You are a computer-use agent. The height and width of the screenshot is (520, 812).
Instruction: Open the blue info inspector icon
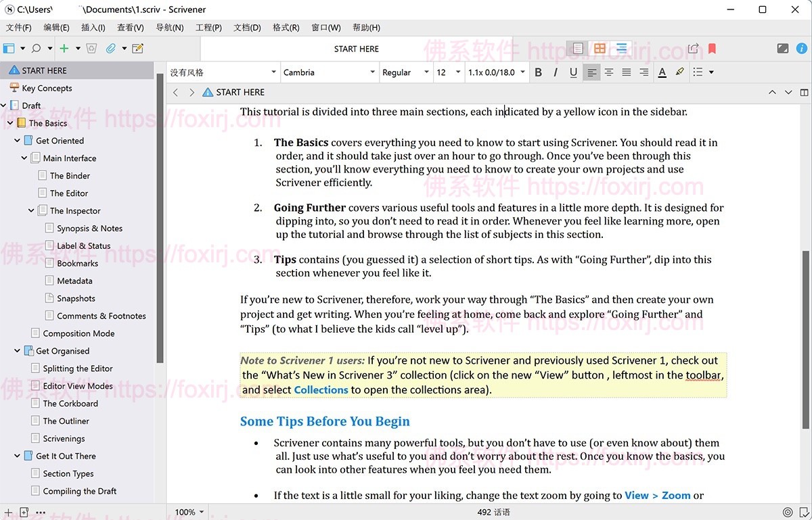(802, 48)
